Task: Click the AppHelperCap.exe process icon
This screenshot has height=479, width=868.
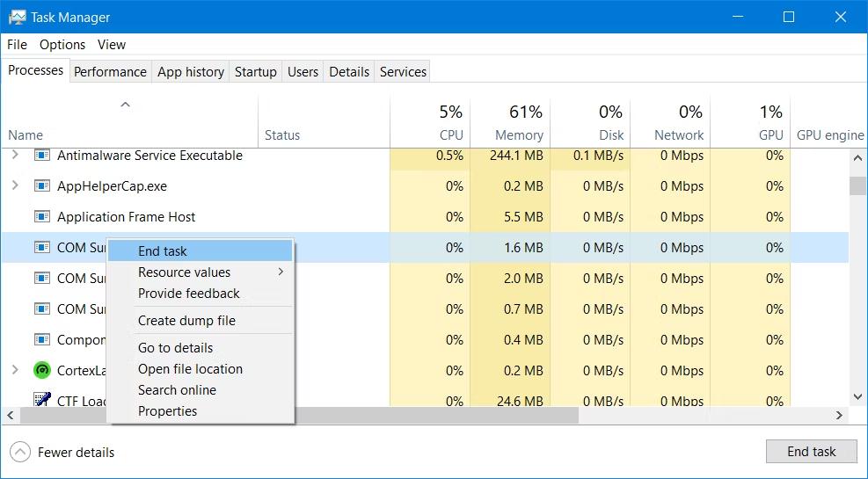Action: pos(42,186)
